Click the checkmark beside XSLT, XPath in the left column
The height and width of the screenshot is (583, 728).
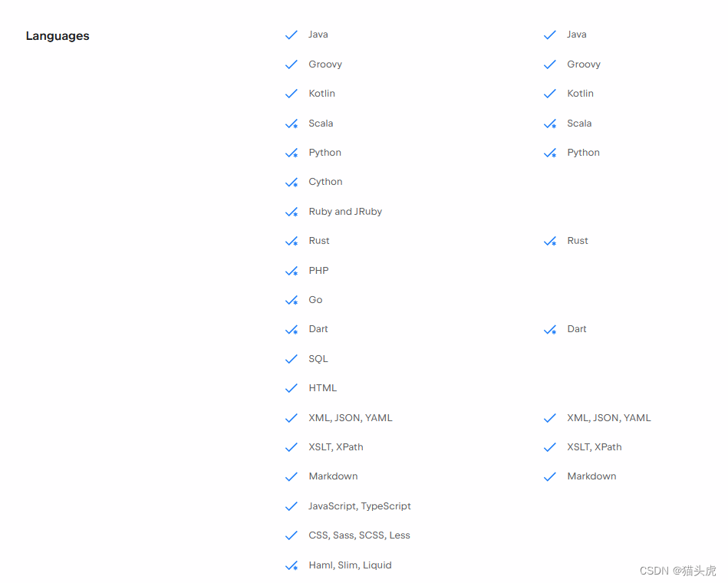[x=291, y=447]
